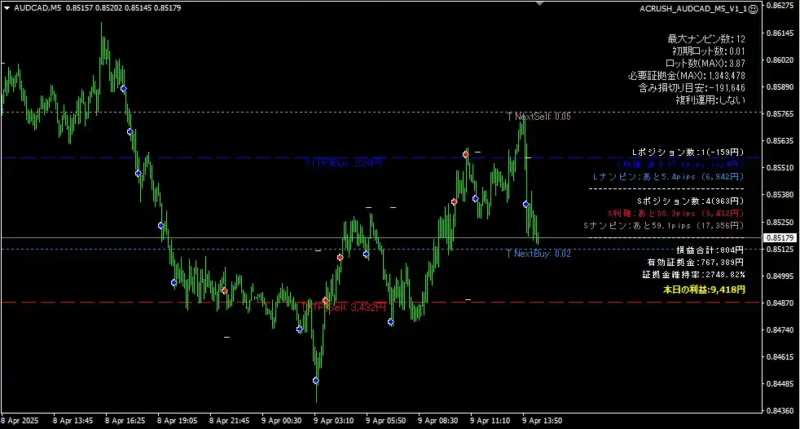Click the expert advisor smiley face icon

(753, 7)
